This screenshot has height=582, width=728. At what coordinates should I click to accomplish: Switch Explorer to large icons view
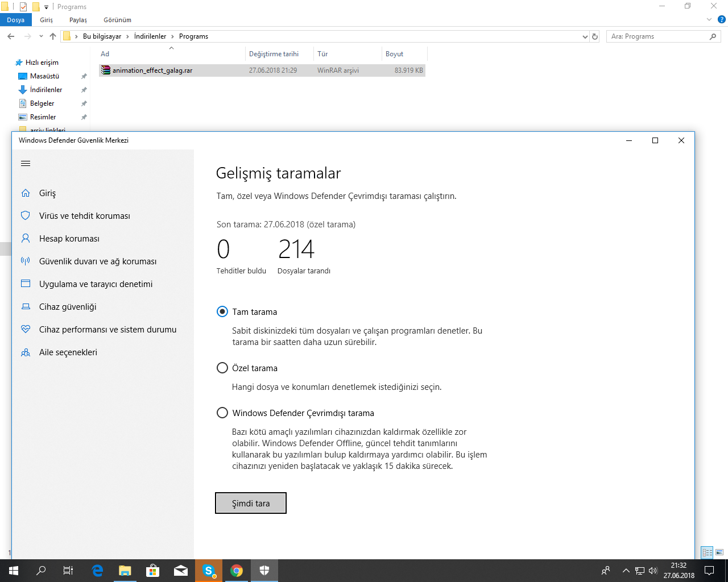719,552
